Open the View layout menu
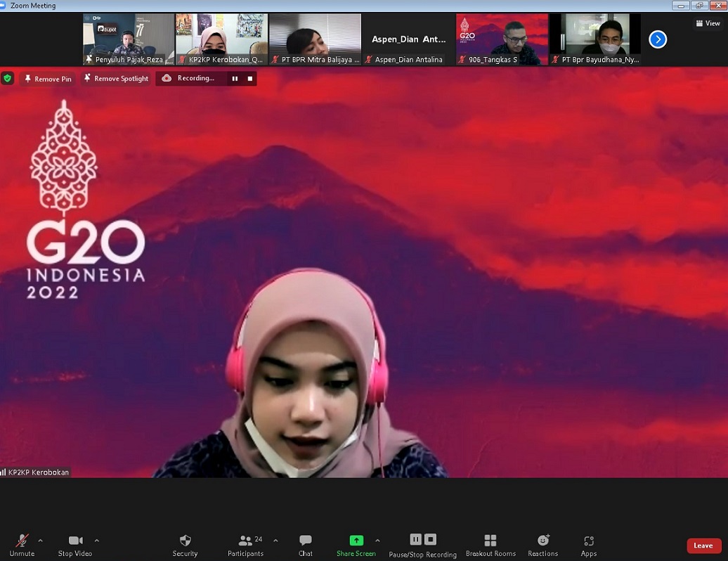The width and height of the screenshot is (728, 561). pos(708,23)
